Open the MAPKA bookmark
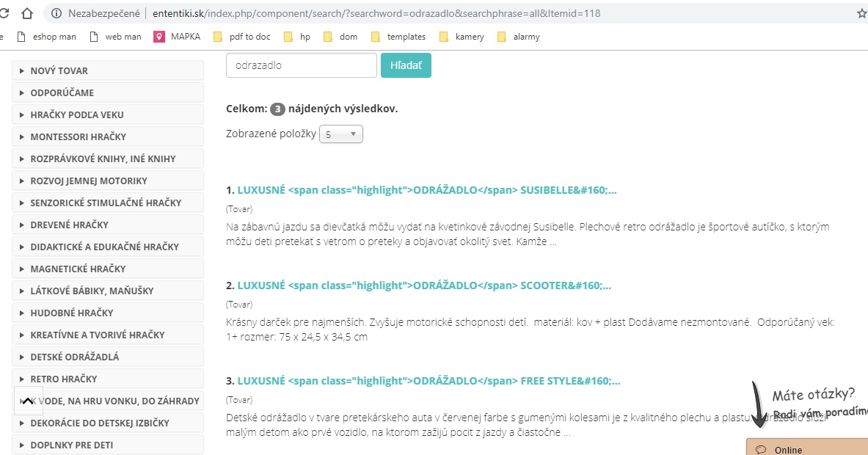 pyautogui.click(x=177, y=37)
